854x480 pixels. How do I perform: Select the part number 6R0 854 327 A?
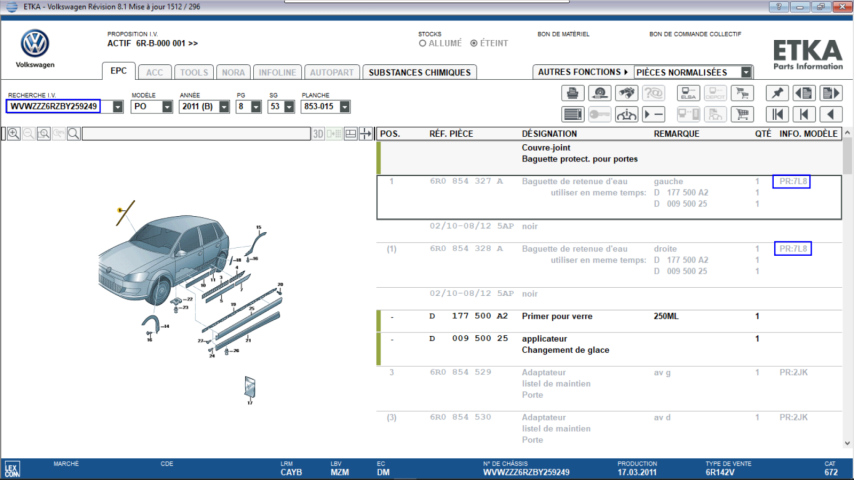point(466,181)
